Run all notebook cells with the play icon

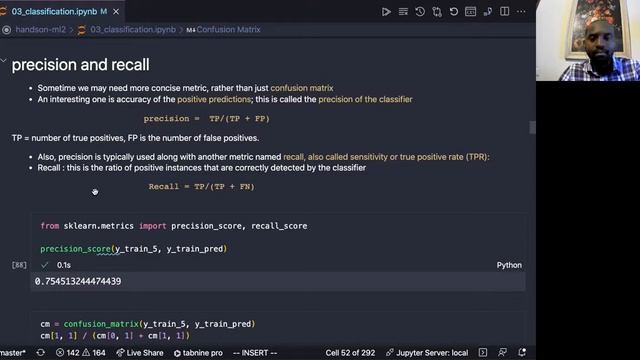click(386, 11)
